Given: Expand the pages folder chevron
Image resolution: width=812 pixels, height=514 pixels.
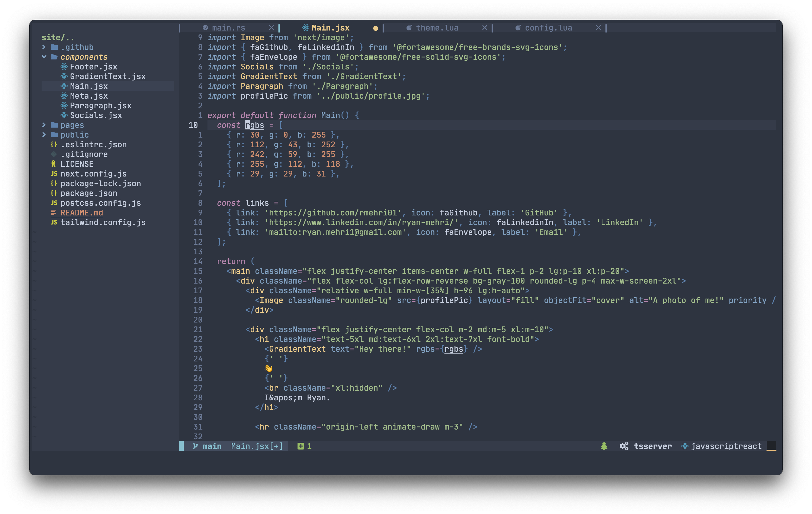Looking at the screenshot, I should coord(44,125).
